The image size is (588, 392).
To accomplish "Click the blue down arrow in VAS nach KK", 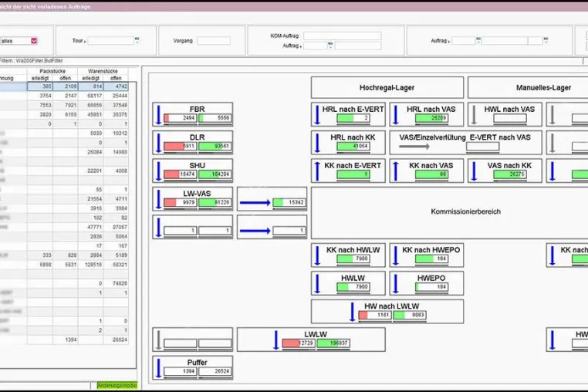I will tap(474, 171).
